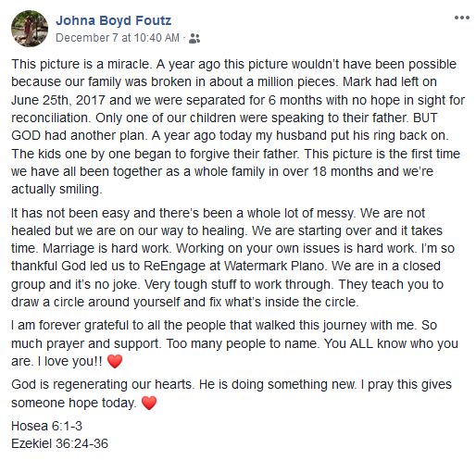
Task: Click "Watermark Plano" in the post text
Action: [273, 266]
